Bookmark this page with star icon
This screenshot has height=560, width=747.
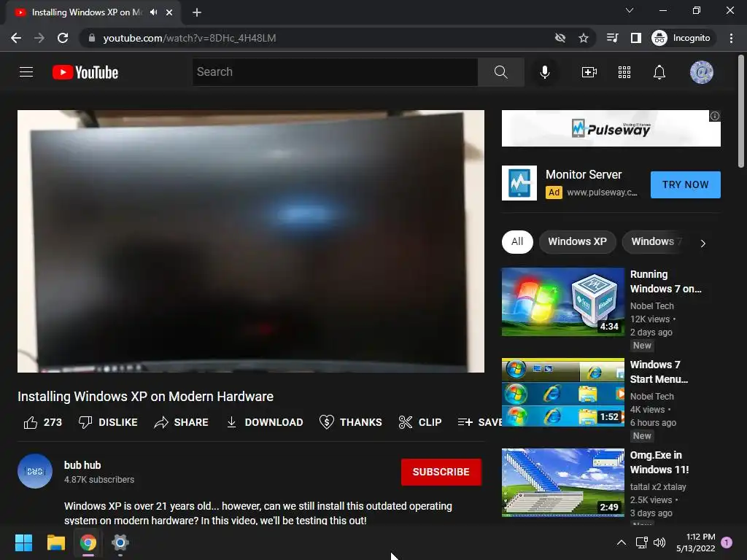pos(584,38)
